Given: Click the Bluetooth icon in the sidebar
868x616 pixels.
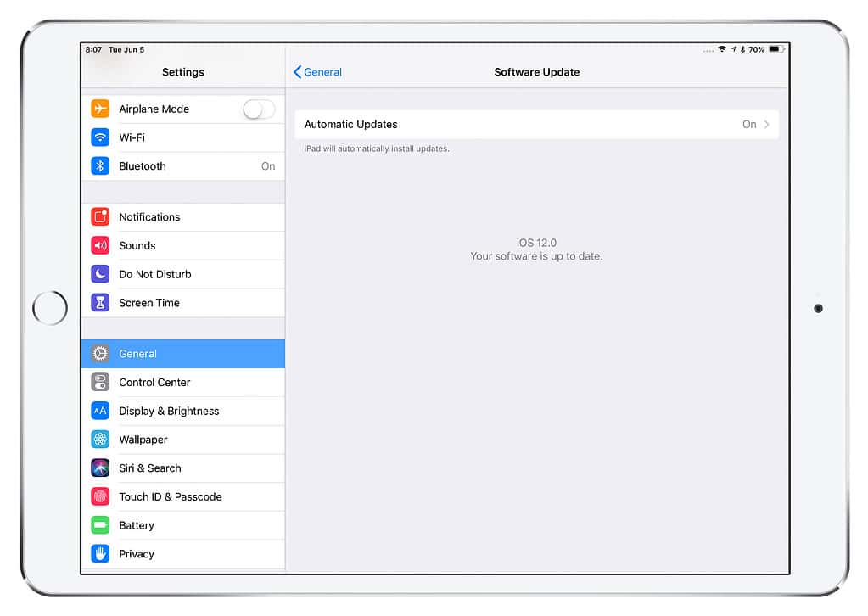Looking at the screenshot, I should (x=100, y=165).
